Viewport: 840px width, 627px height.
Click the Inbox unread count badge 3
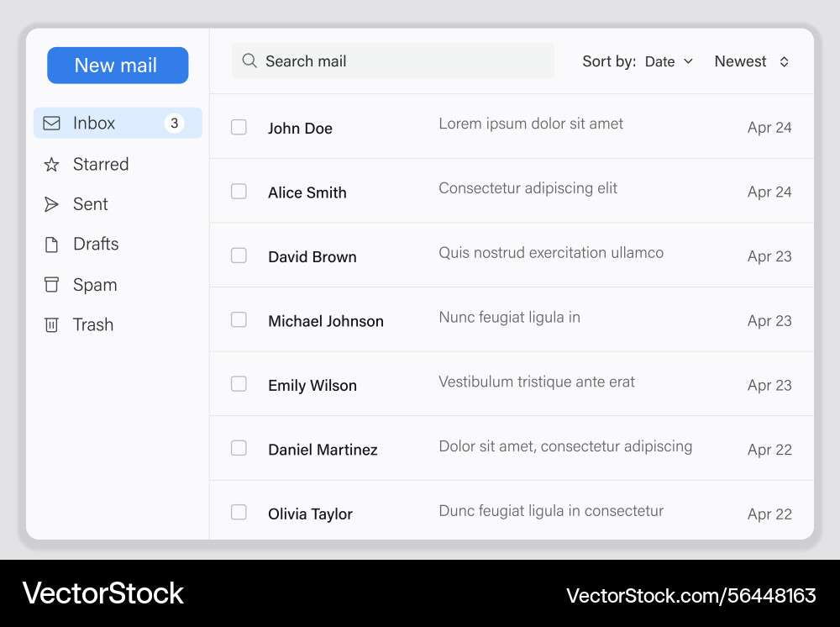tap(174, 124)
